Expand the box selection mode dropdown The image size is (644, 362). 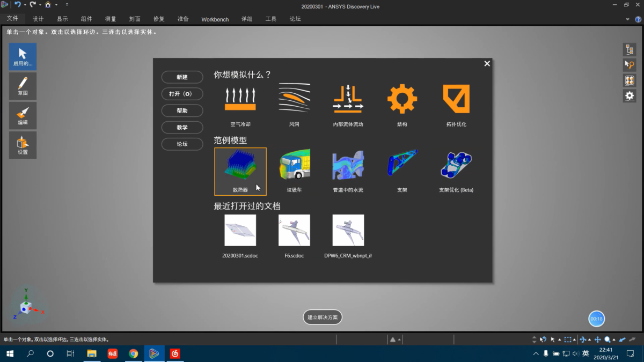pyautogui.click(x=574, y=340)
